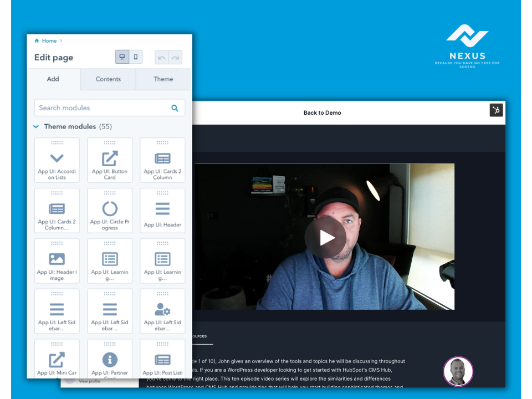The width and height of the screenshot is (532, 399).
Task: Select the Header Image module icon
Action: [57, 259]
